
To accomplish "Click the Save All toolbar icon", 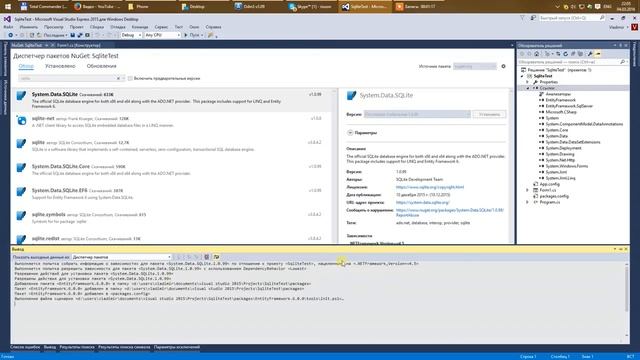I will [x=80, y=35].
